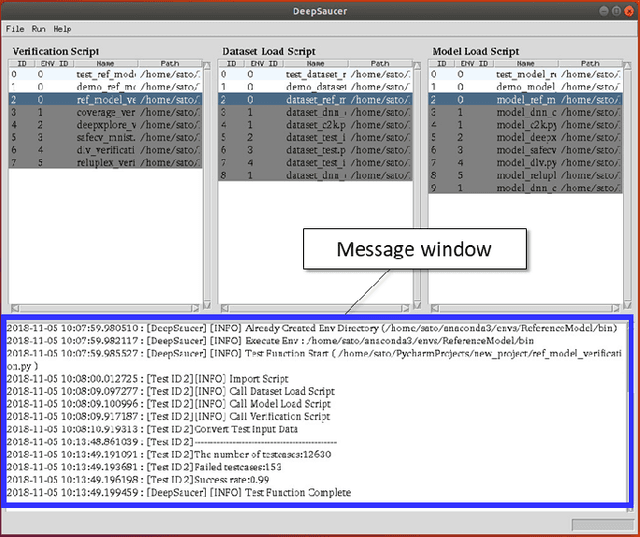Select model_safecv row in Model Load Script
This screenshot has height=537, width=640.
(525, 150)
